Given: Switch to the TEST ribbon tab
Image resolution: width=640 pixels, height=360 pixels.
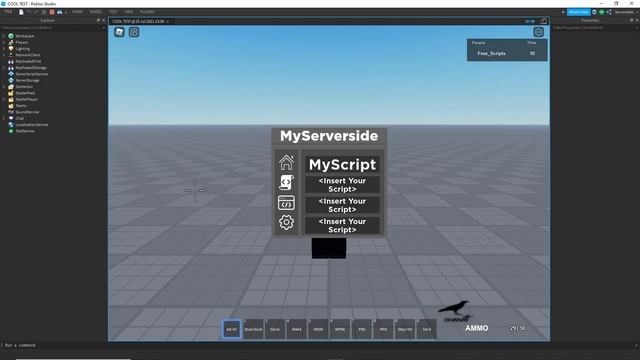Looking at the screenshot, I should [x=113, y=12].
